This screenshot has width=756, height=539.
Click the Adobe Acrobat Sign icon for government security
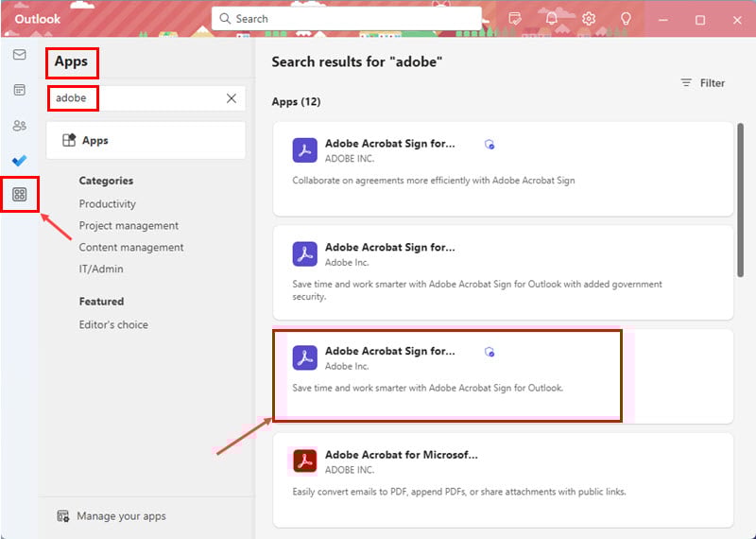[304, 254]
